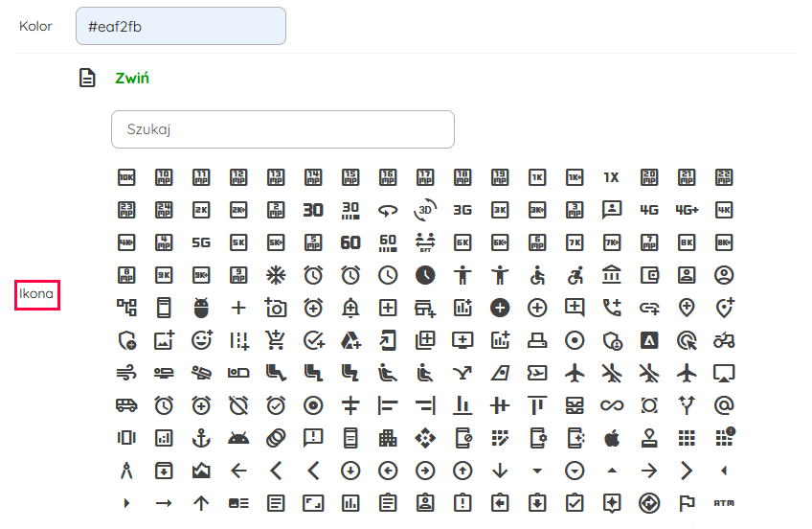Pick the anchor icon

point(201,437)
